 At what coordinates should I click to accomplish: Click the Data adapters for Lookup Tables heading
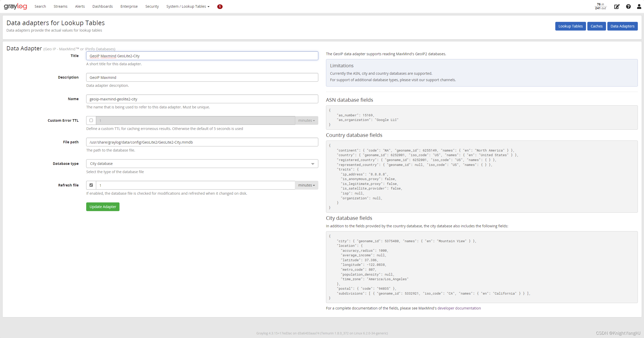pyautogui.click(x=56, y=23)
